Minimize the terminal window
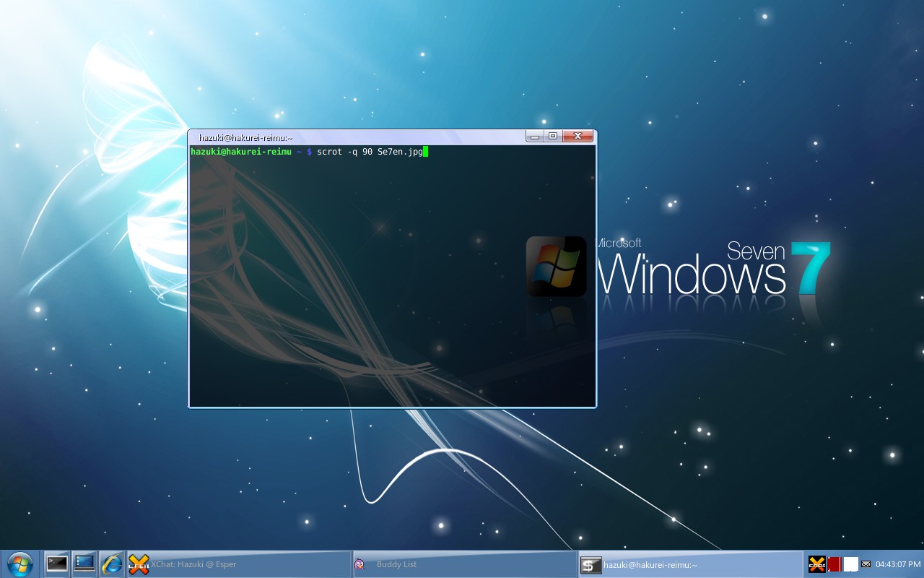Image resolution: width=924 pixels, height=578 pixels. (x=535, y=137)
